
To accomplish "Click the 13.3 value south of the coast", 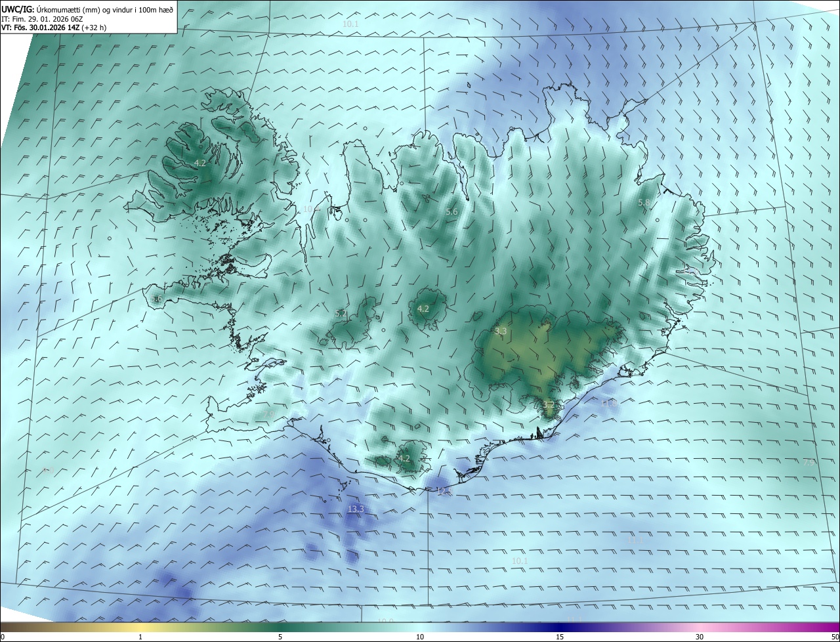I will (x=356, y=509).
